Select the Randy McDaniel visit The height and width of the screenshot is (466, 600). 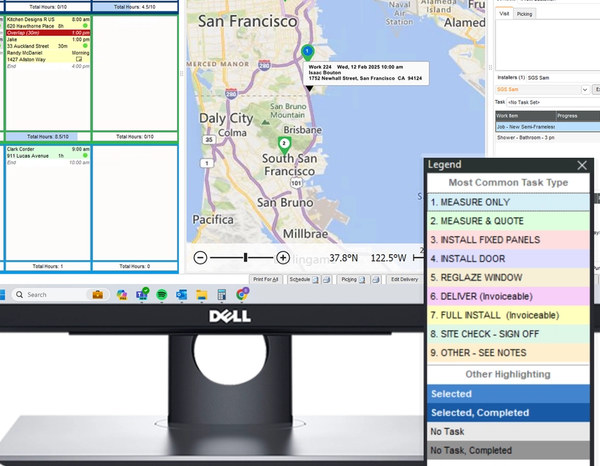(48, 56)
